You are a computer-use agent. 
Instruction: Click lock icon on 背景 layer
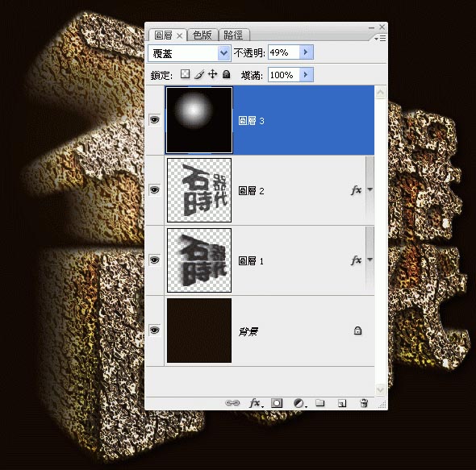(357, 331)
